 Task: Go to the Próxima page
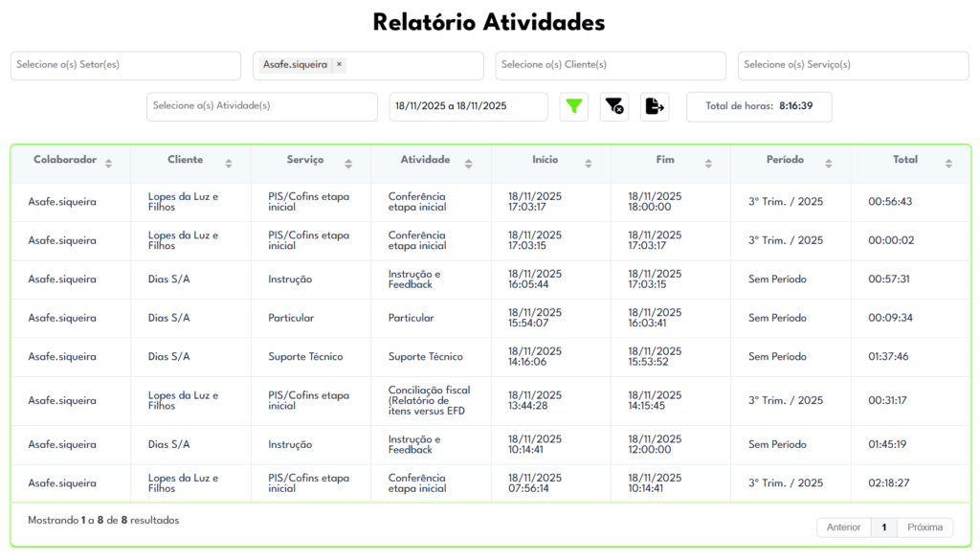tap(924, 527)
